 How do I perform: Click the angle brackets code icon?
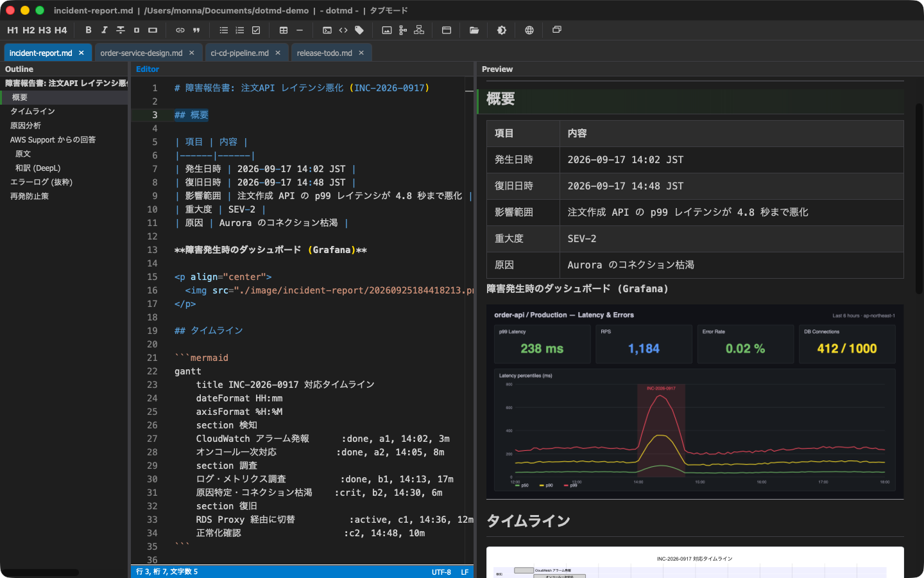coord(343,30)
